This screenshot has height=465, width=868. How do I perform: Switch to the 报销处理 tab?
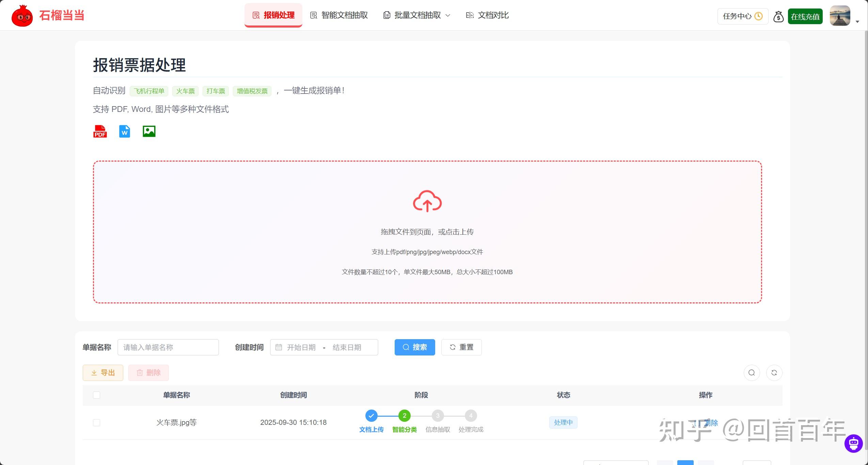pyautogui.click(x=273, y=15)
